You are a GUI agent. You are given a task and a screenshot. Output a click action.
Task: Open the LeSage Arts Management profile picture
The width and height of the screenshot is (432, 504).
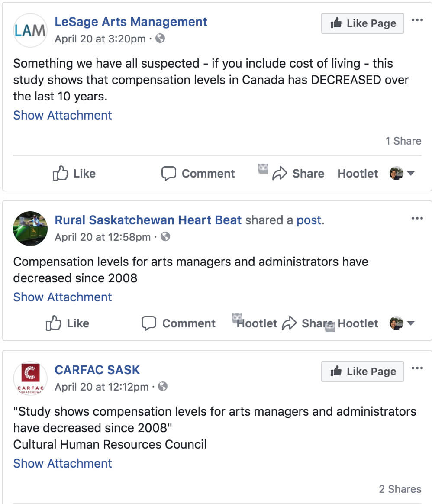30,30
